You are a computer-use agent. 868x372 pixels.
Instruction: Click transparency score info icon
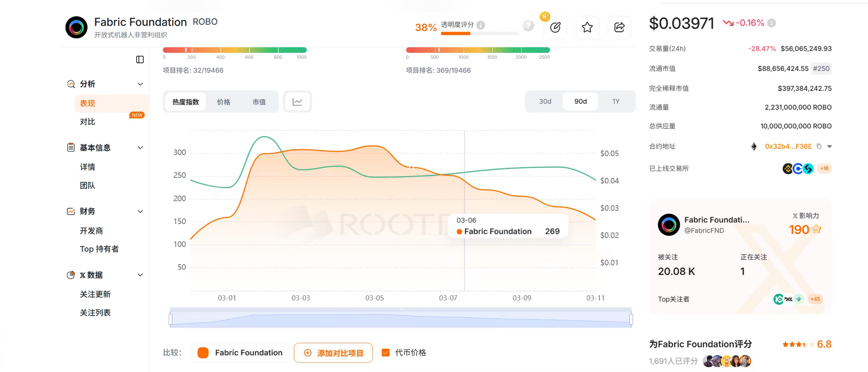point(481,25)
